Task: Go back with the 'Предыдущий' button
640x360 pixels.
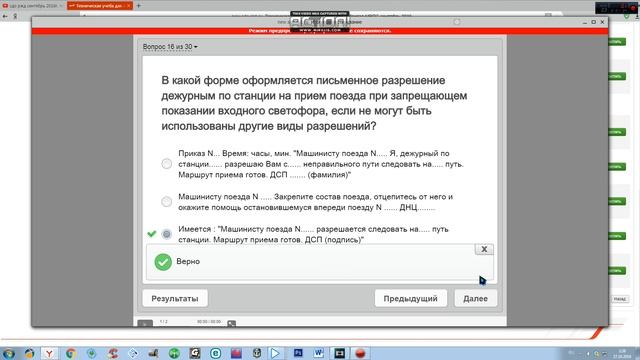Action: [411, 298]
